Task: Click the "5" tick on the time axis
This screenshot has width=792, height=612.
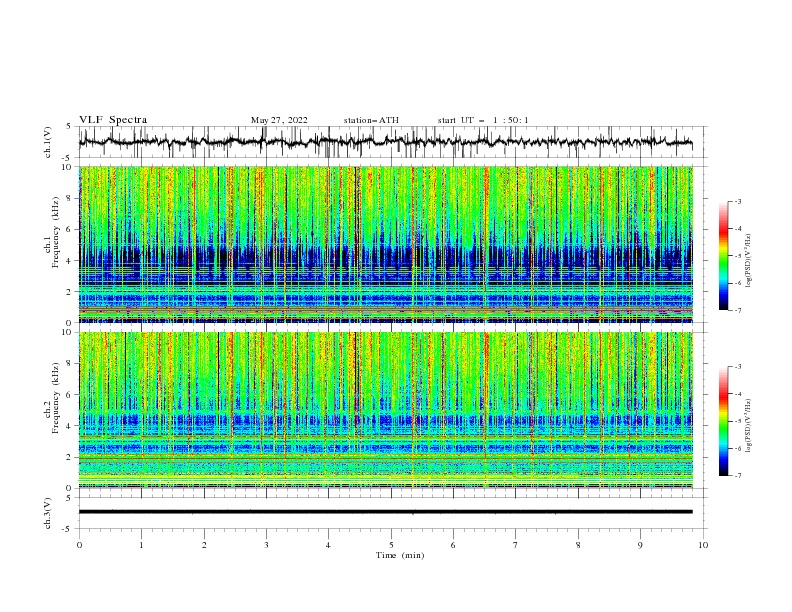Action: (391, 545)
